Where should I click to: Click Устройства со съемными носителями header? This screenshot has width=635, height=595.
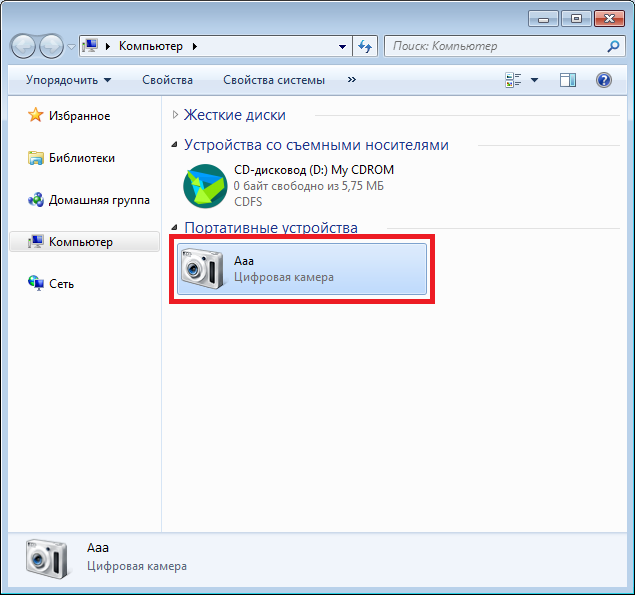coord(316,145)
